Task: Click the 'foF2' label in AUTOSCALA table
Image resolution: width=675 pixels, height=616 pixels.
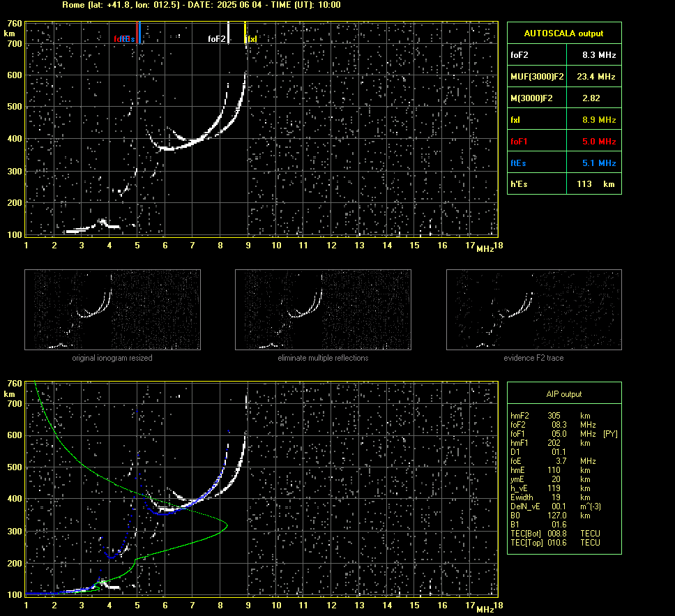Action: point(519,55)
